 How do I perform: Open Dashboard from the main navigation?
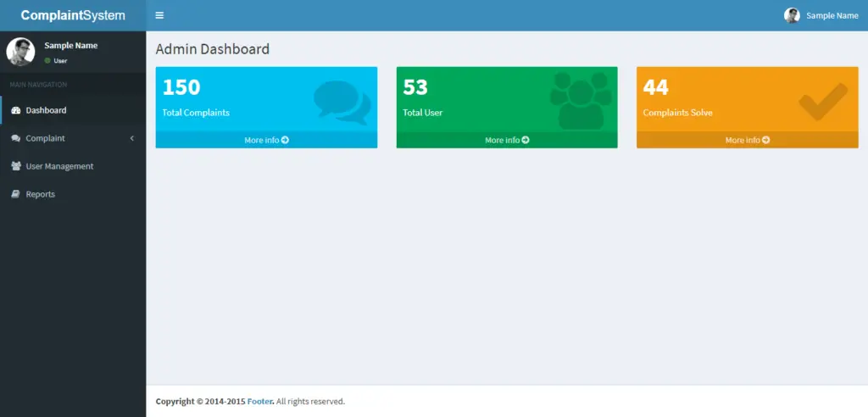[x=46, y=110]
